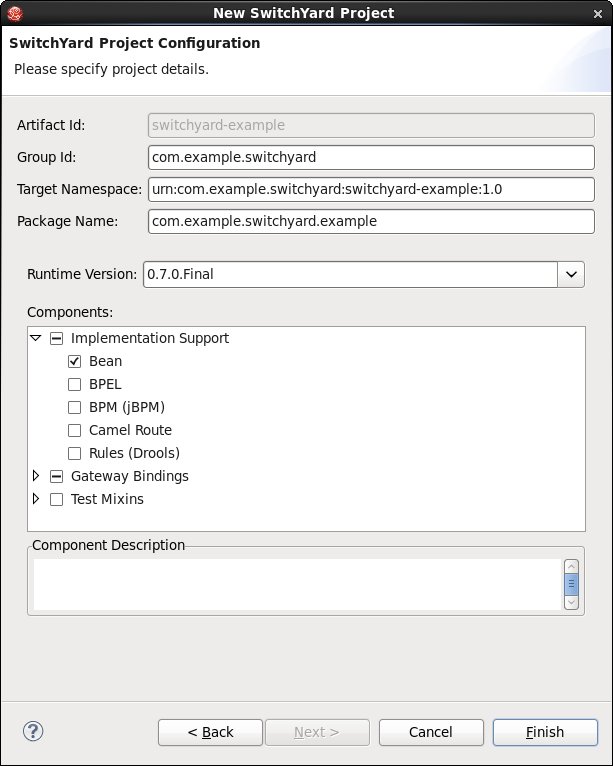Open the help question mark icon
This screenshot has width=613, height=766.
coord(33,731)
